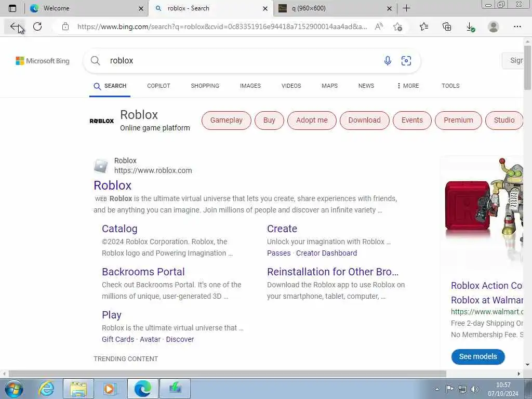Open the Creator Dashboard link
The width and height of the screenshot is (532, 399).
point(326,253)
